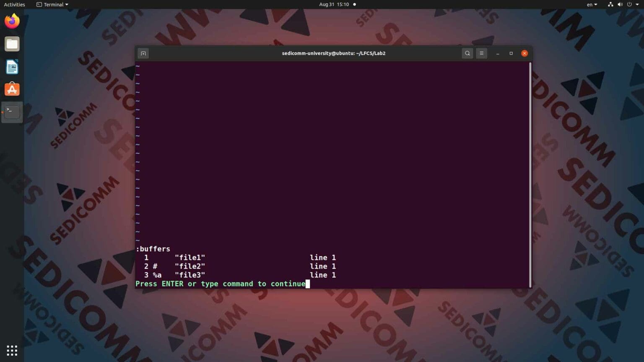Open Firefox from the dock
Screen dimensions: 644x362
coord(12,21)
